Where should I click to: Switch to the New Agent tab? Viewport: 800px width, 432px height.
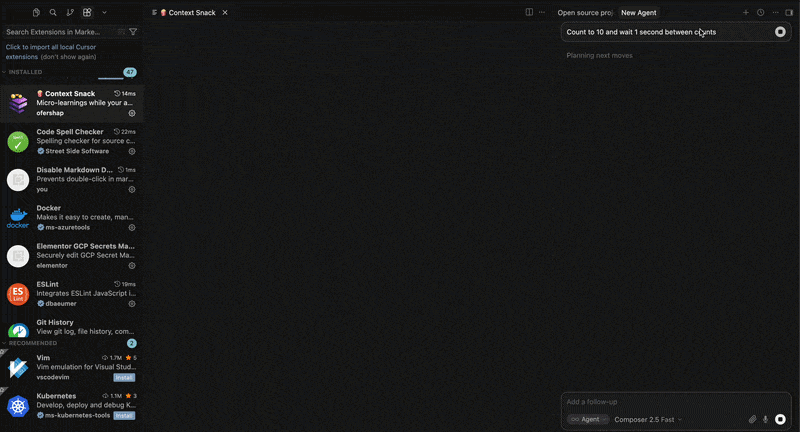click(639, 13)
